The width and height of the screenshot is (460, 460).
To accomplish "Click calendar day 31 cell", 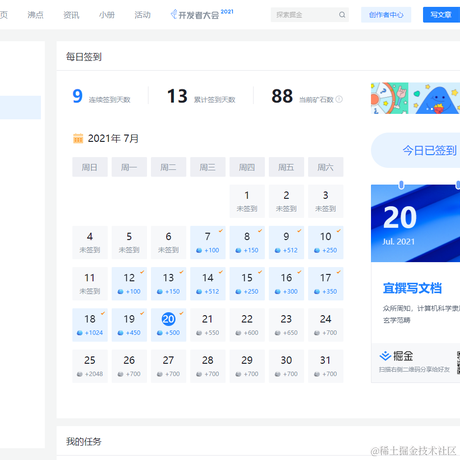I will point(326,366).
